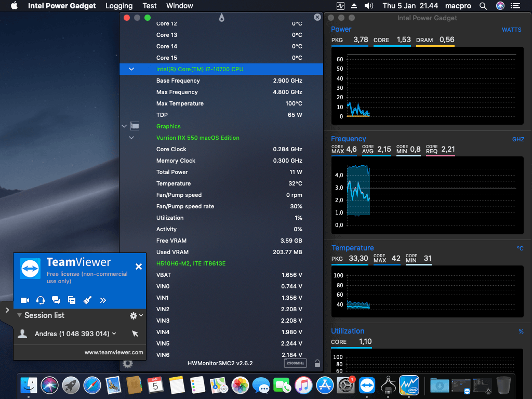532x399 pixels.
Task: Open Reminders in the Dock
Action: 197,385
